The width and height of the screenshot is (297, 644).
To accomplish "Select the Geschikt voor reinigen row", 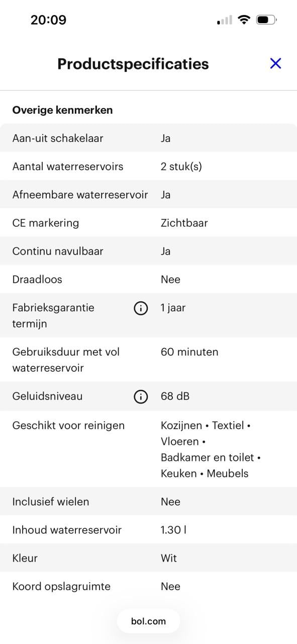I will point(148,448).
